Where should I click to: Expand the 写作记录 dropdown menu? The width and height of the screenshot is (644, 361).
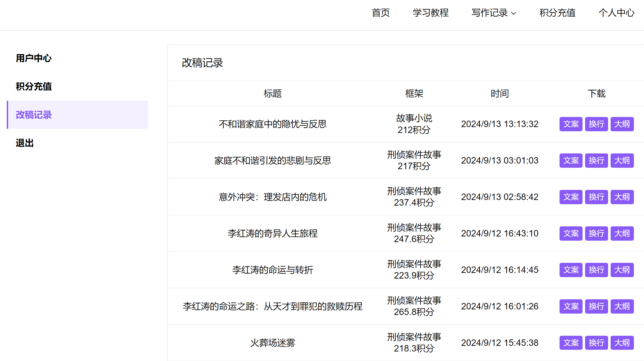tap(493, 13)
